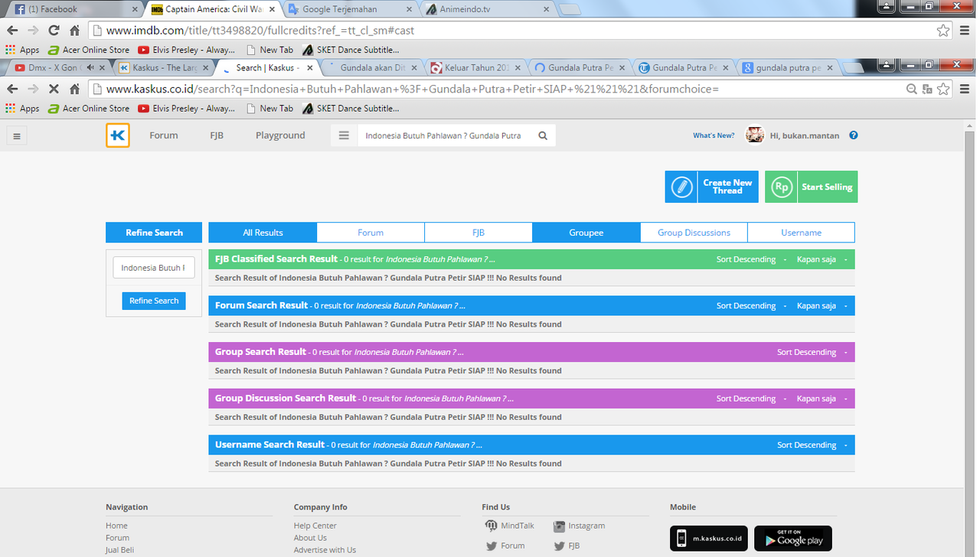
Task: Stop loading the Kaskus page
Action: [54, 89]
